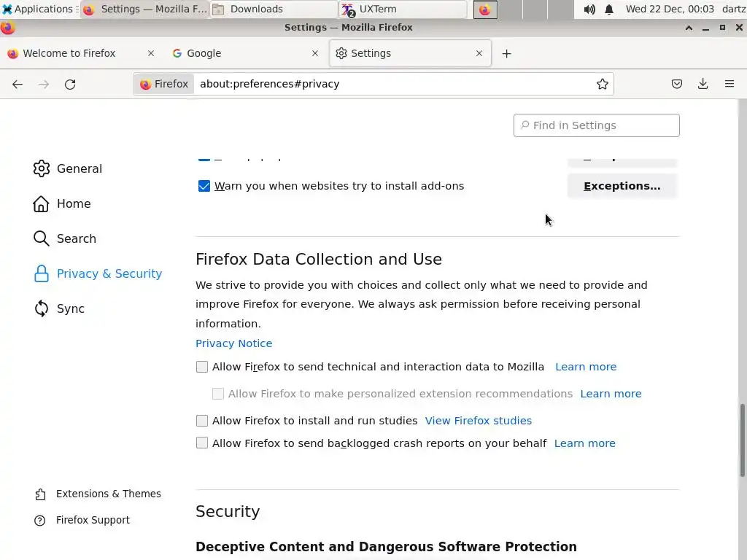This screenshot has width=747, height=560.
Task: Go back using the back arrow
Action: pyautogui.click(x=18, y=84)
